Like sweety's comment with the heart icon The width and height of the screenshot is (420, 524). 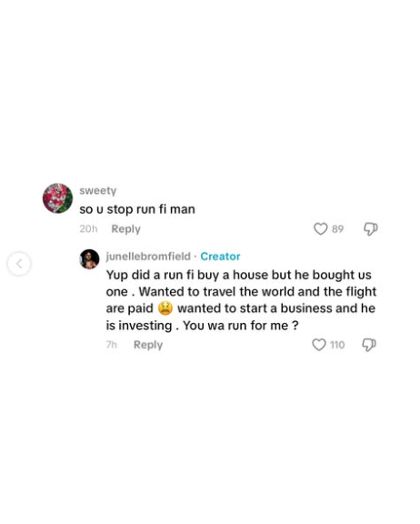click(x=321, y=229)
